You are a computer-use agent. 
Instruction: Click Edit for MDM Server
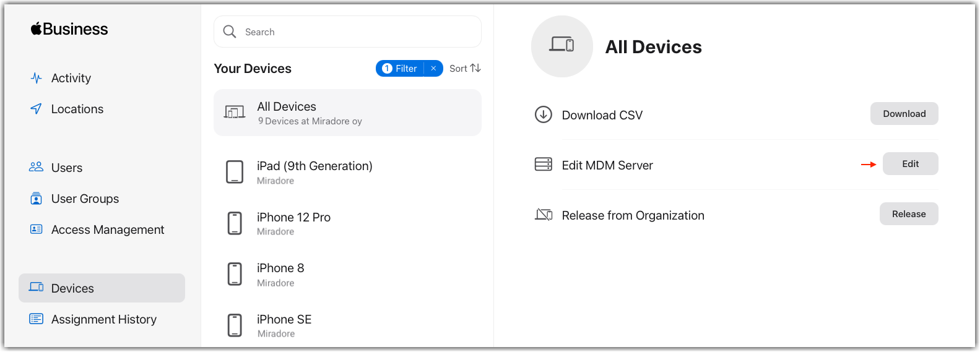(x=910, y=164)
